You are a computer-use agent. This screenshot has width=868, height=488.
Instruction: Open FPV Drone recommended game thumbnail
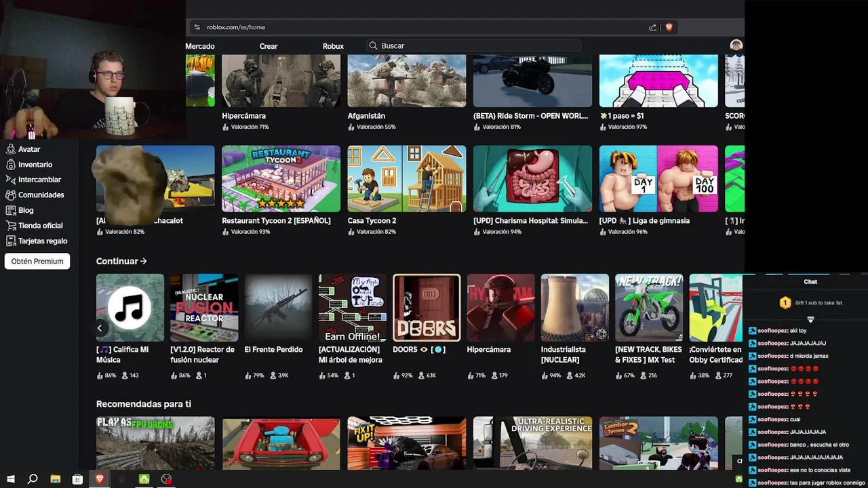tap(155, 443)
